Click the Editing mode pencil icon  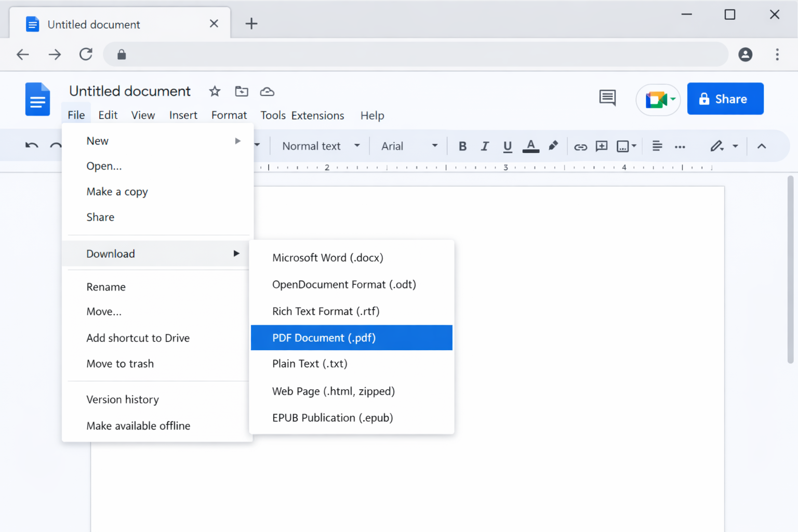717,146
